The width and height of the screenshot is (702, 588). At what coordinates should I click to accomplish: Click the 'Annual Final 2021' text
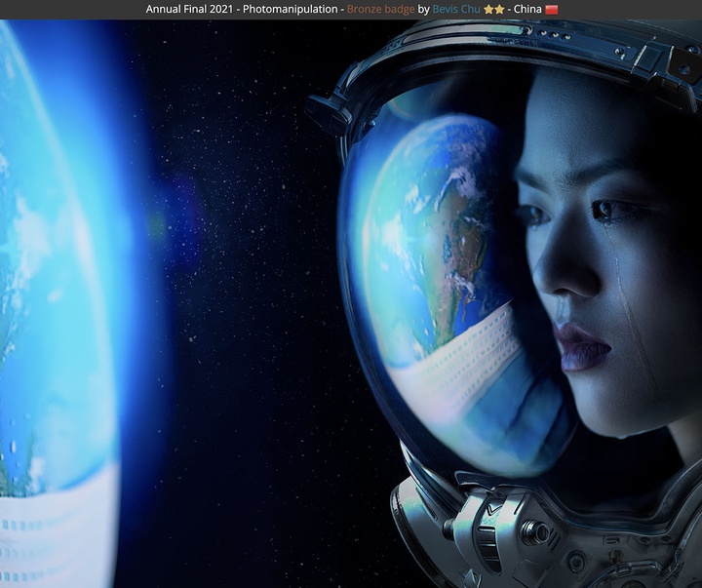pyautogui.click(x=189, y=9)
